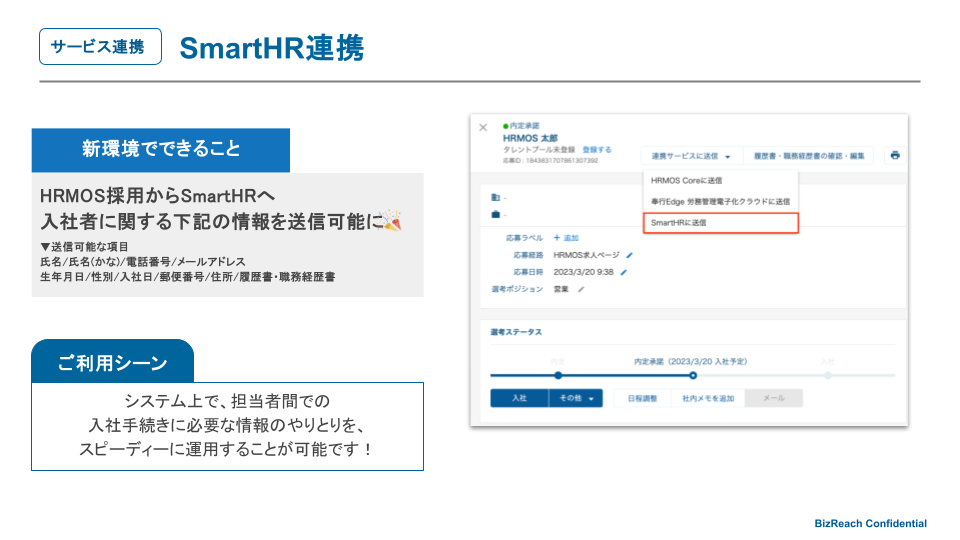The image size is (960, 540).
Task: Add an 応募ラベル via +追加
Action: click(566, 238)
